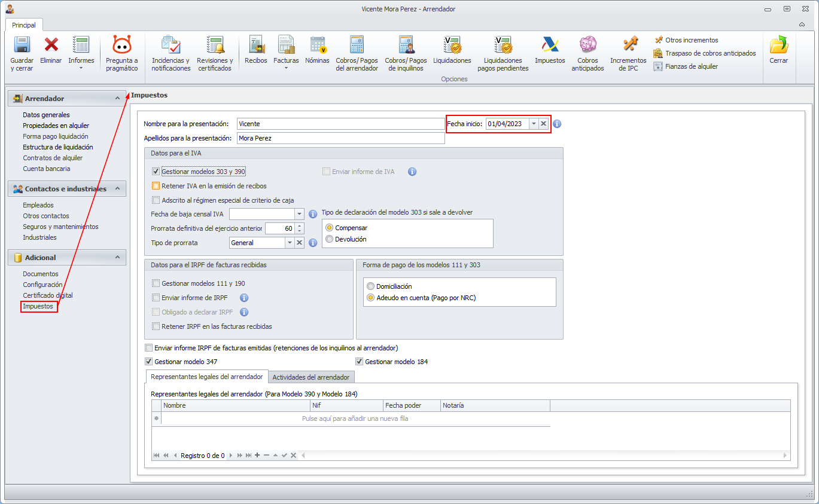The image size is (819, 504).
Task: Open the Fecha inicio date dropdown
Action: pyautogui.click(x=534, y=124)
